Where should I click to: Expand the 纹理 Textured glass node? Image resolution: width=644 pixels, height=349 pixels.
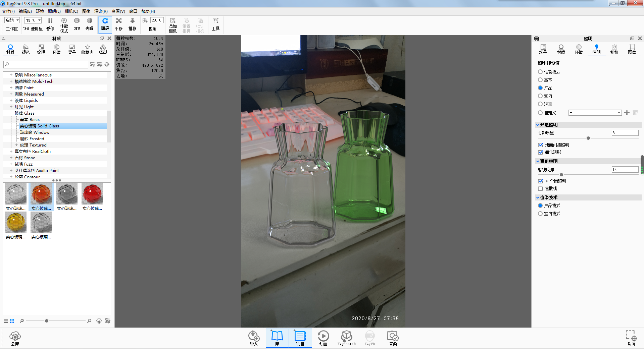[16, 145]
